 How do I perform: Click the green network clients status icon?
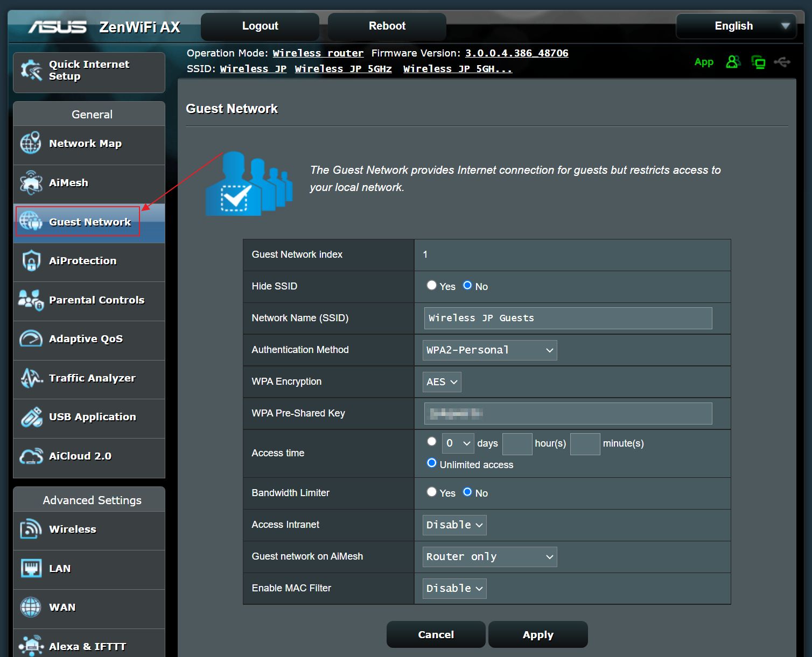click(x=758, y=62)
